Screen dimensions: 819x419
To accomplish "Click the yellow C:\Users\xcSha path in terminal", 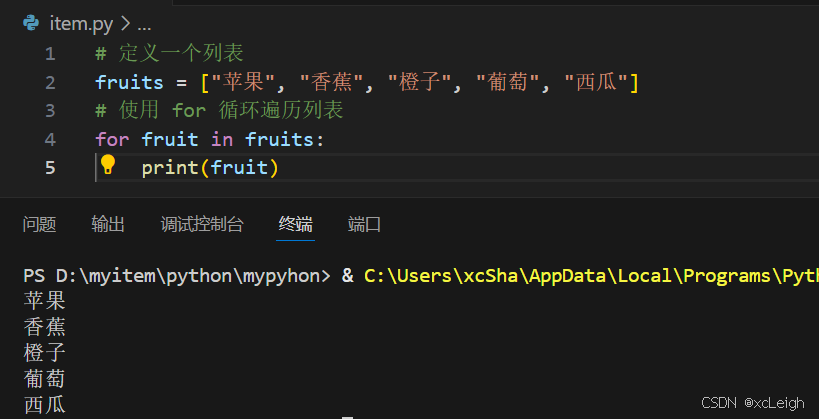I will coord(591,276).
